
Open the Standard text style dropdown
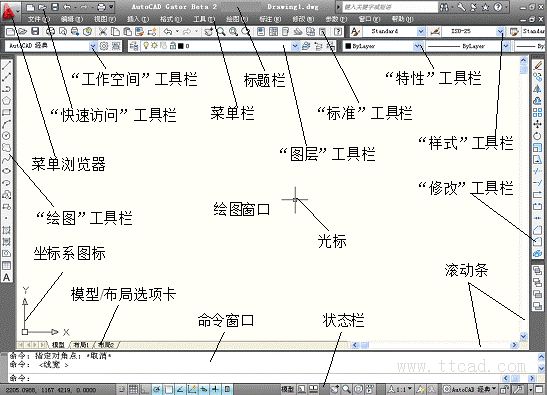click(x=421, y=31)
